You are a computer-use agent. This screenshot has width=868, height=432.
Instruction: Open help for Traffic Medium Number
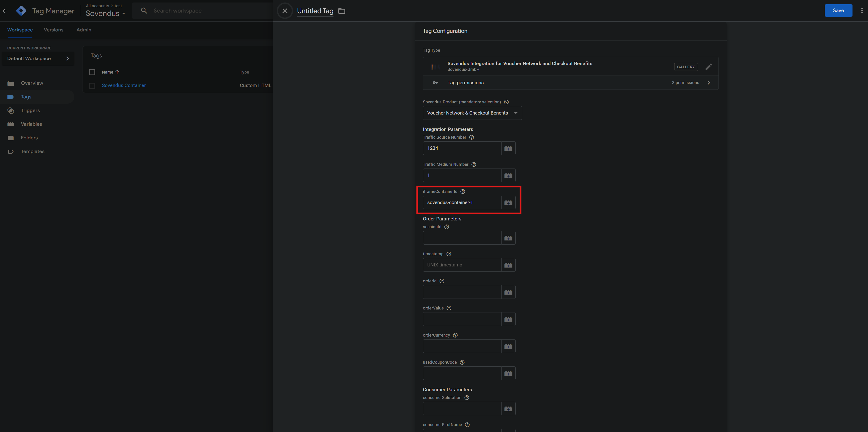(x=473, y=164)
